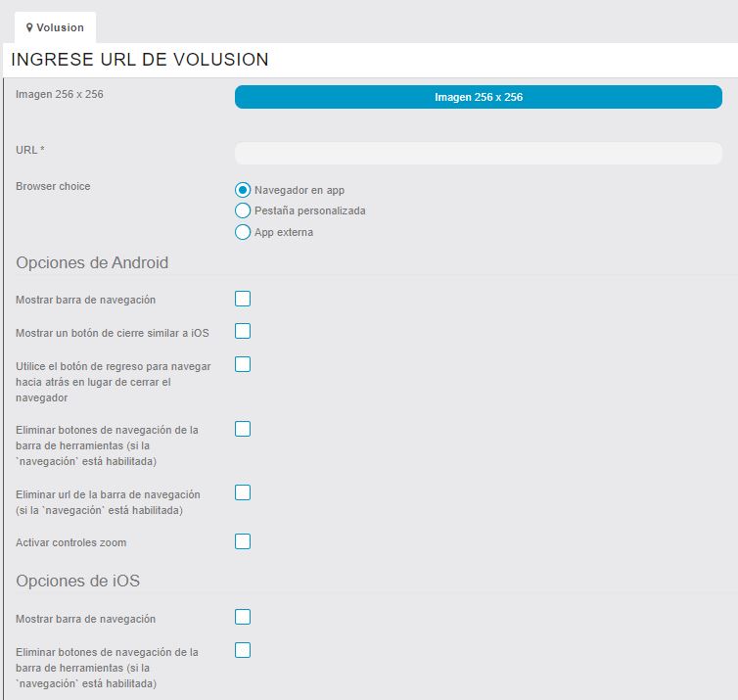738x700 pixels.
Task: Select the Pestaña personalizada radio option
Action: pyautogui.click(x=243, y=210)
